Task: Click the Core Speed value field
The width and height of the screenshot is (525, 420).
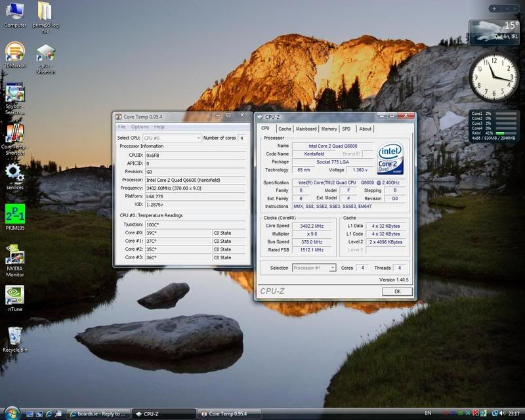Action: (312, 226)
